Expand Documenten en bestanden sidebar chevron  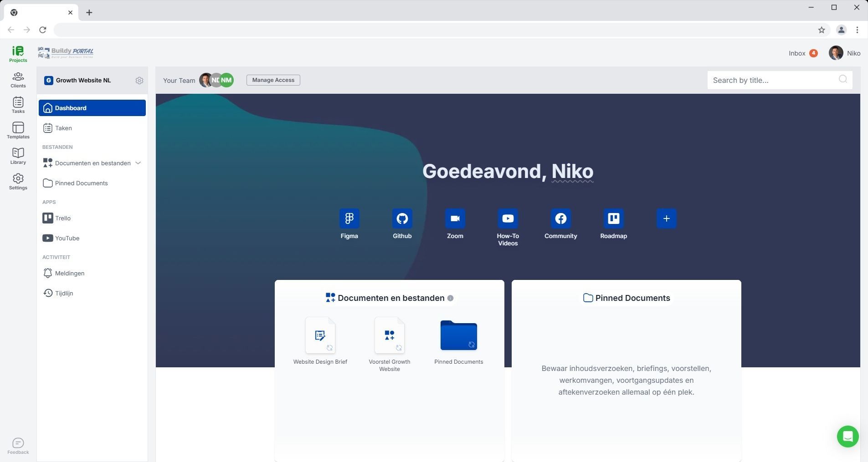(138, 163)
